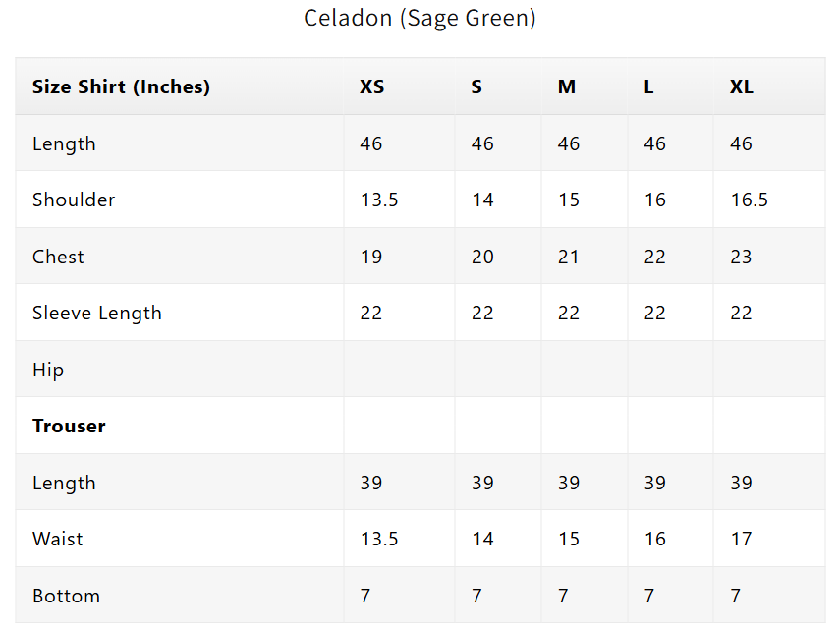Click the chest M value 21
840x630 pixels.
click(568, 257)
